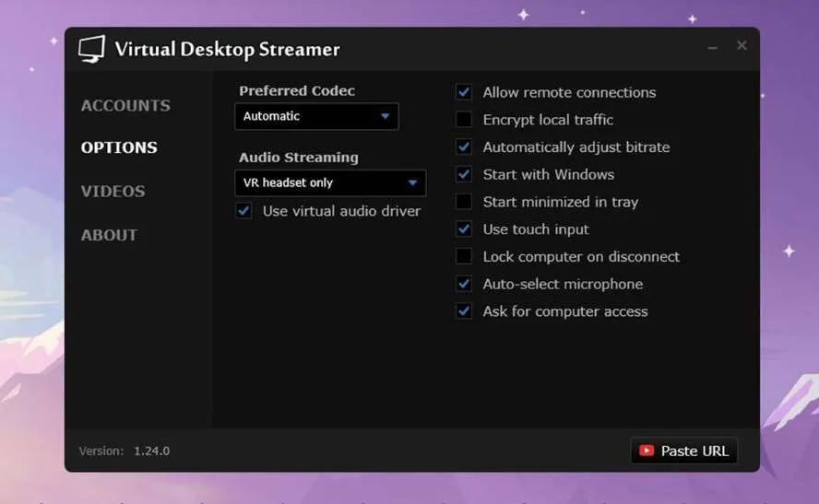This screenshot has height=504, width=819.
Task: Click the Preferred Codec heading
Action: (297, 91)
